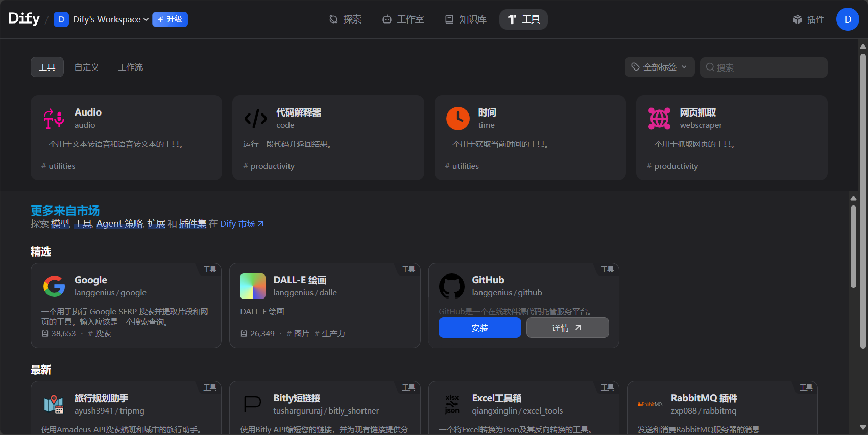Select the Tools (工具) top navigation tab

tap(523, 19)
